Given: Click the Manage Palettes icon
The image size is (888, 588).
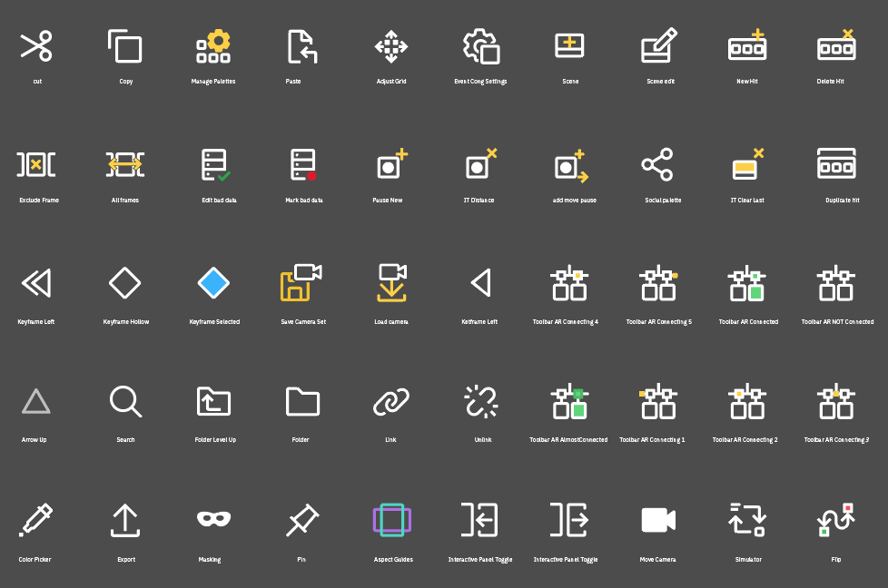Looking at the screenshot, I should (214, 47).
